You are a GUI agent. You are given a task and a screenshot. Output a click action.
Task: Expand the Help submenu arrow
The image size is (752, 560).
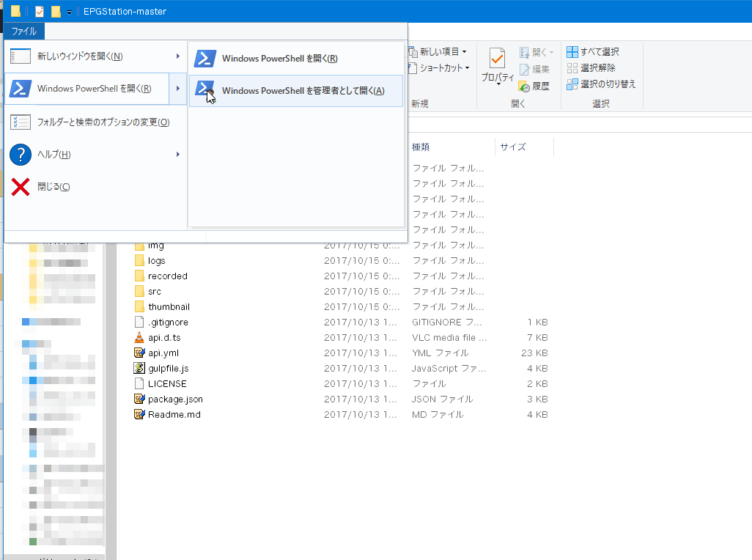[x=177, y=155]
